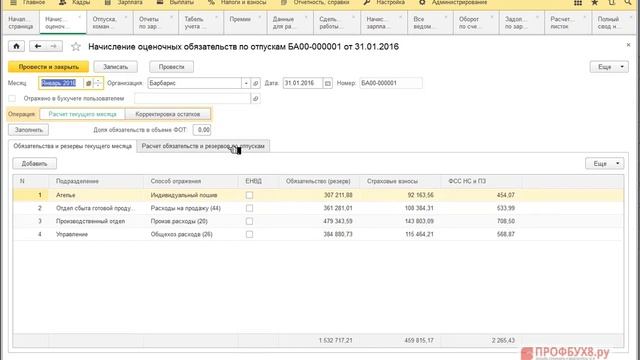Select Отдел сбыта готовой проду... cell
The height and width of the screenshot is (360, 640).
[x=96, y=208]
